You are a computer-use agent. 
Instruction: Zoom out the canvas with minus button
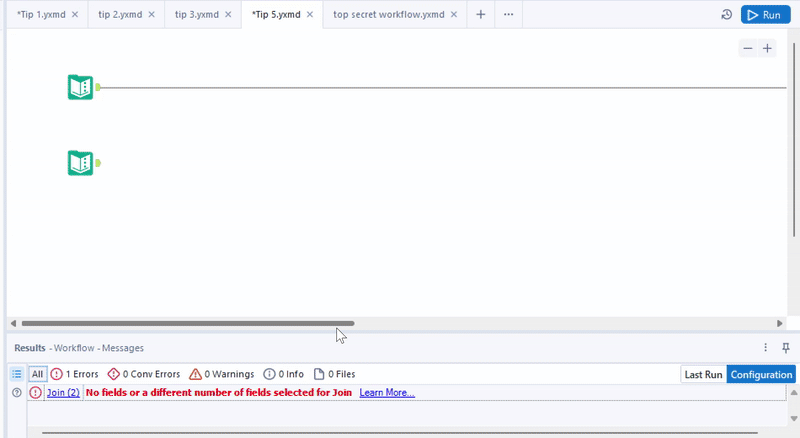[748, 48]
